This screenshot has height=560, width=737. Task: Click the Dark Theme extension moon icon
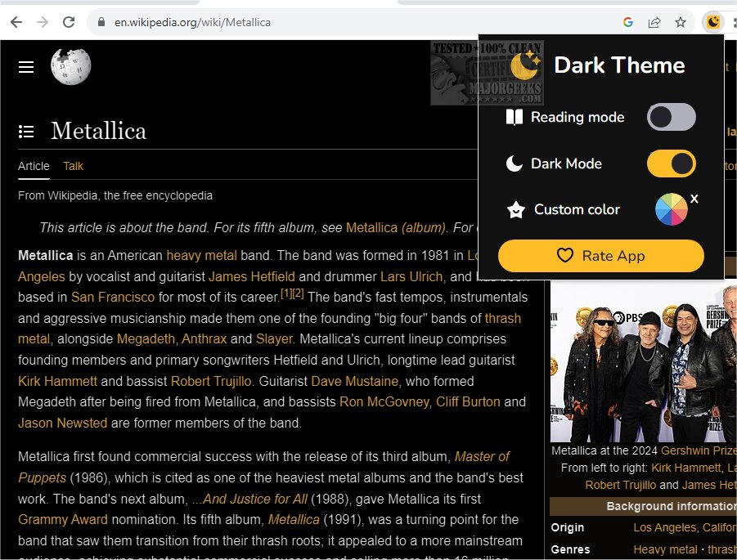[713, 22]
